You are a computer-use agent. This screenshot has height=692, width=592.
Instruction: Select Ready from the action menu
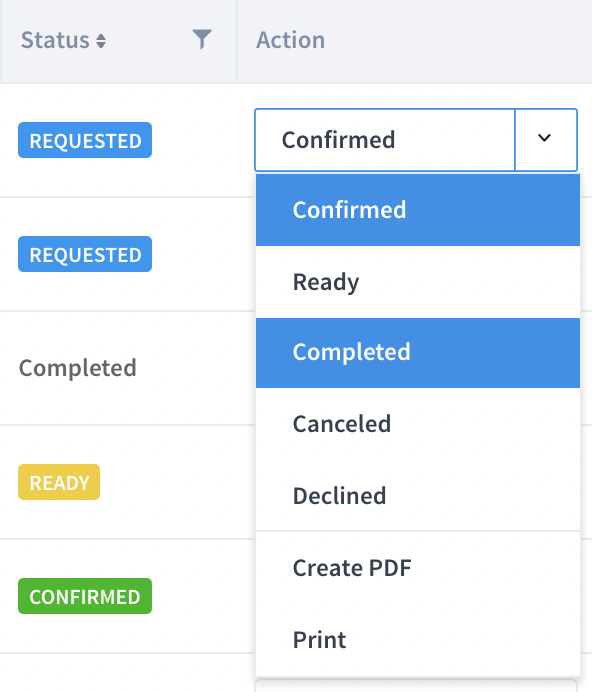coord(418,282)
